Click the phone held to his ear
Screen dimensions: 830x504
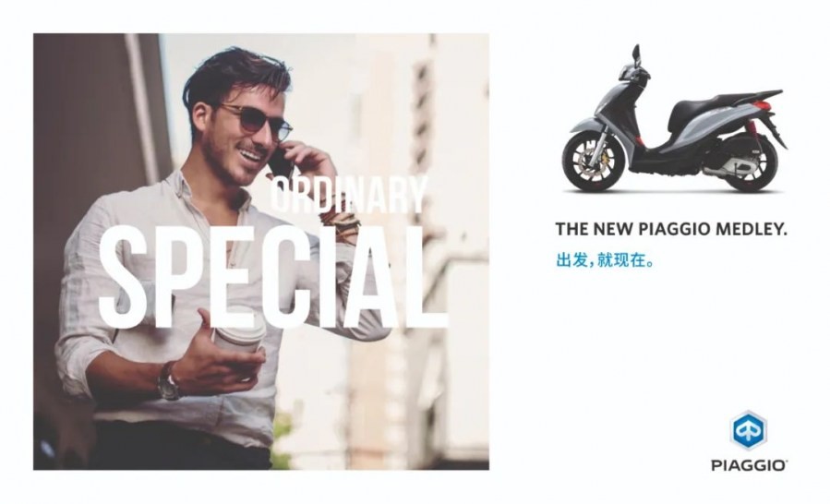281,162
